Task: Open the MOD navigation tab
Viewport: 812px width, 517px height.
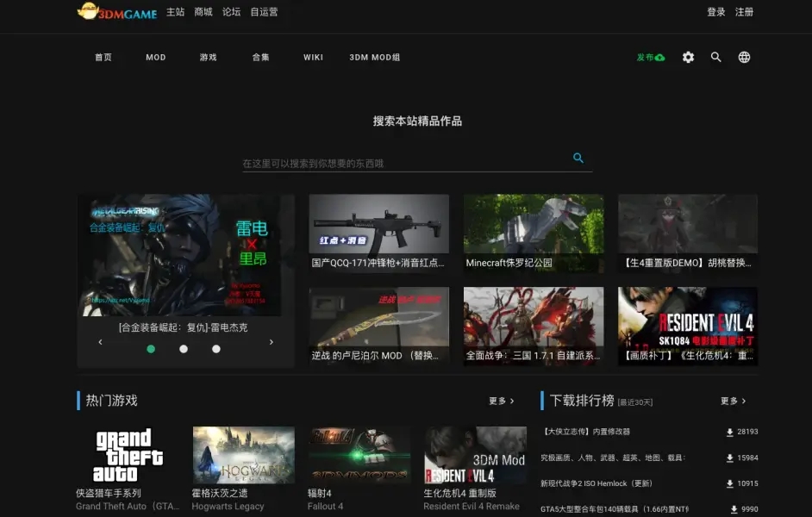Action: coord(156,58)
